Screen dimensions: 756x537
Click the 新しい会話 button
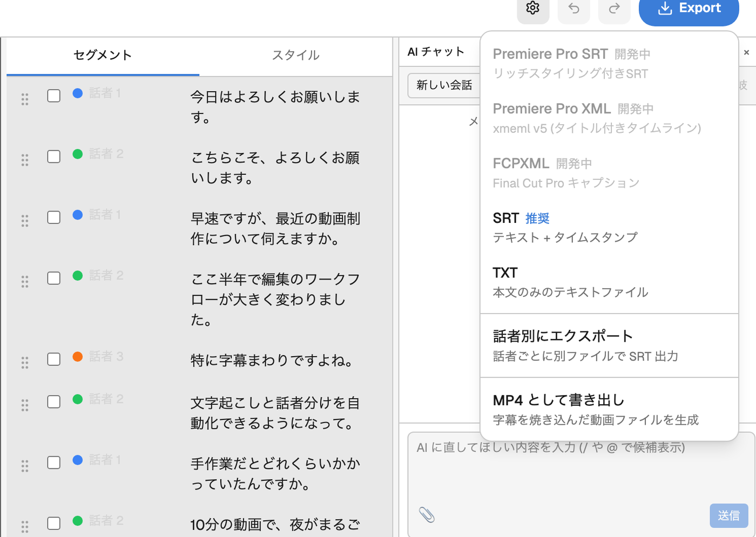(x=444, y=85)
